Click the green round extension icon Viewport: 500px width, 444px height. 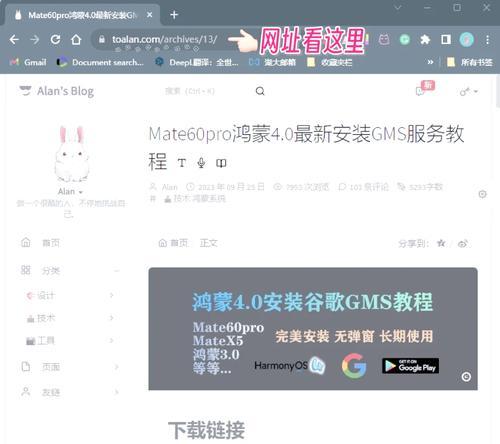(405, 40)
